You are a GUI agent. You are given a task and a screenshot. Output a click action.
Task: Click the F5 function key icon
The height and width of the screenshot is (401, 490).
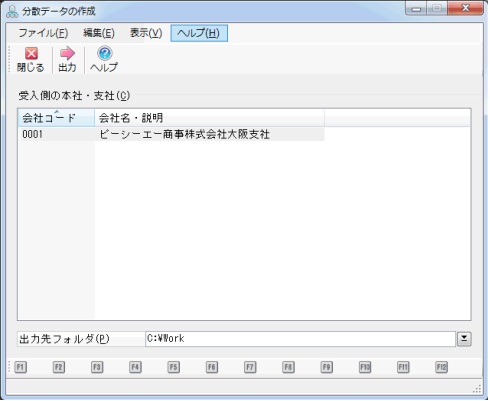click(x=173, y=367)
